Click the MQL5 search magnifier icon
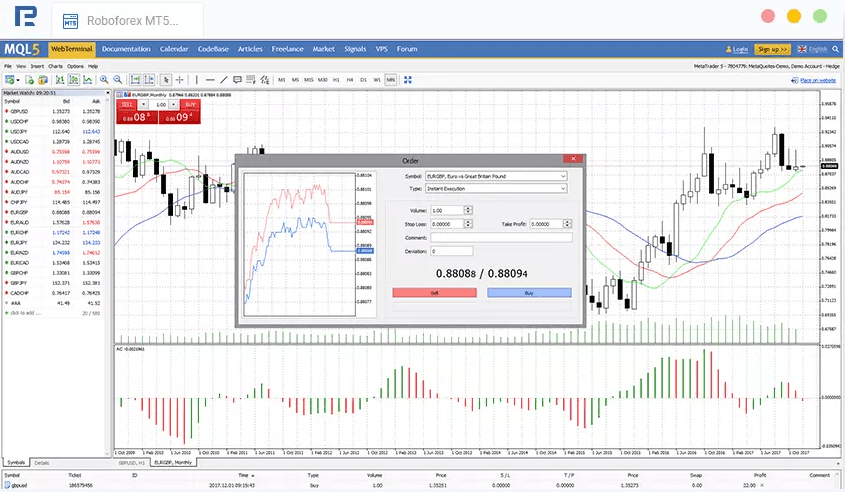 (x=835, y=49)
